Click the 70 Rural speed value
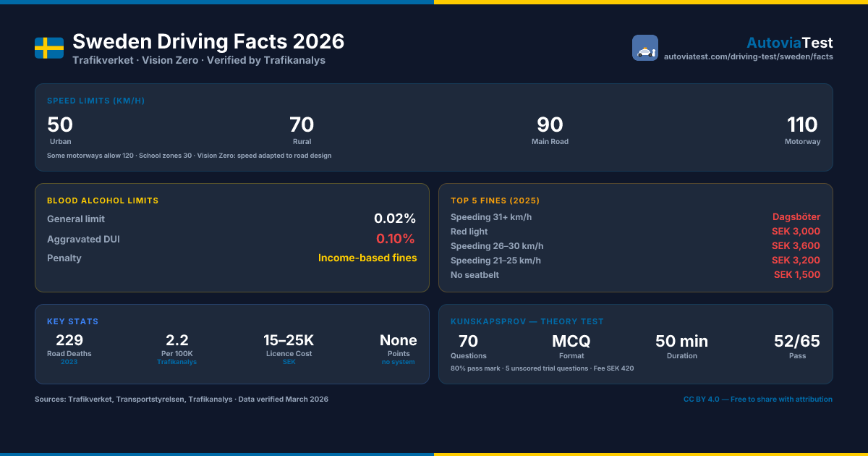This screenshot has width=868, height=456. [x=302, y=125]
